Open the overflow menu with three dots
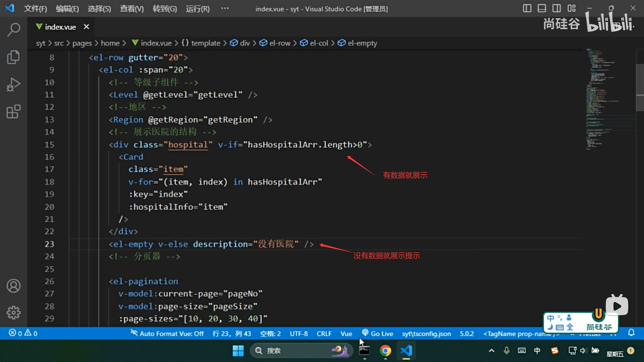This screenshot has height=362, width=644. (225, 8)
